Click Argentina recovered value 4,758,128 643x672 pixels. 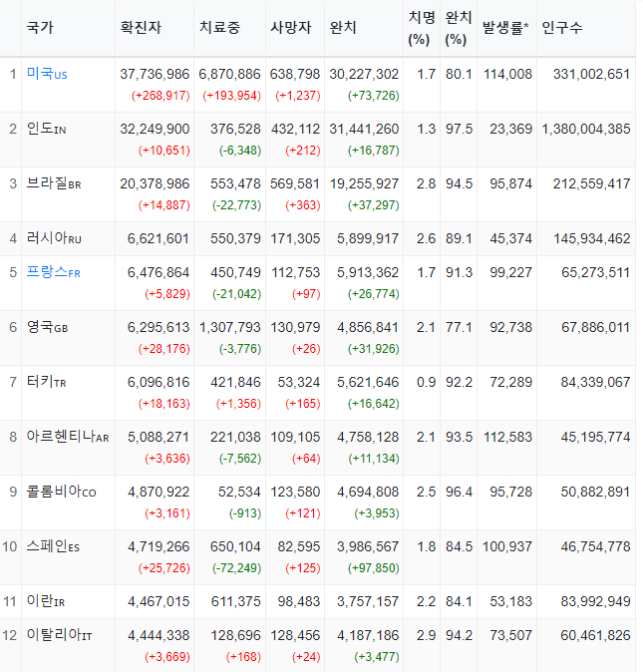click(368, 437)
